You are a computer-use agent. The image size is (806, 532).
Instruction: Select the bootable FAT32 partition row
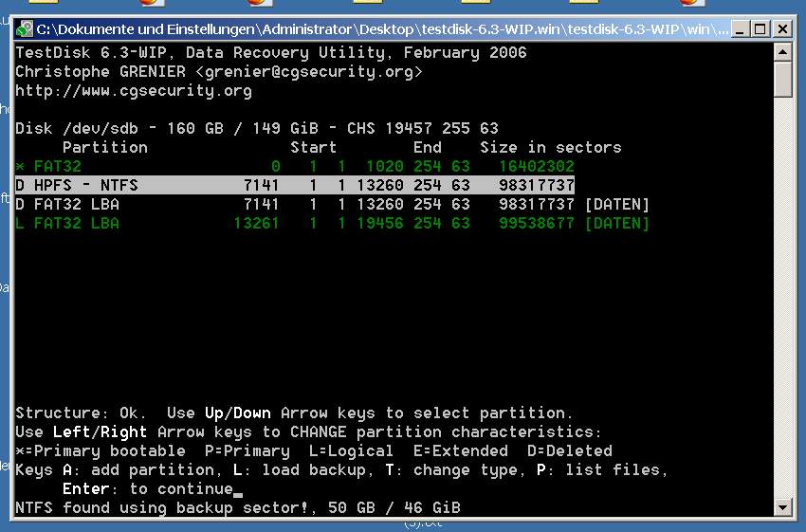(295, 166)
